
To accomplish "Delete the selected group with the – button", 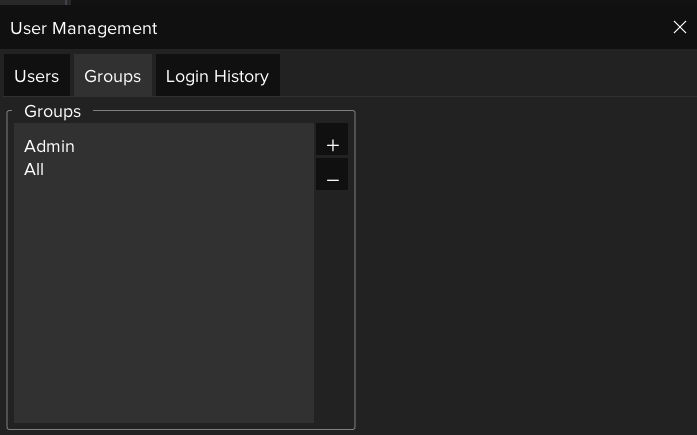I will pos(332,175).
